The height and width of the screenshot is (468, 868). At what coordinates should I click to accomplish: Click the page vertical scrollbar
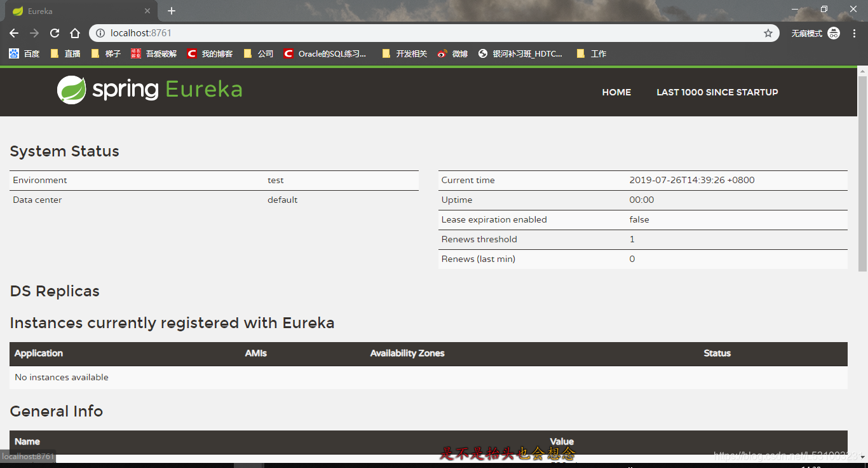click(x=862, y=173)
